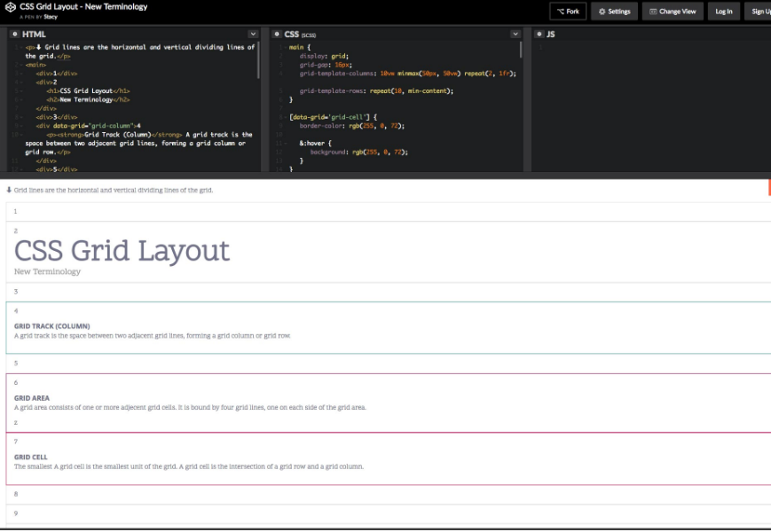771x532 pixels.
Task: Click the 'display: grid;' CSS line
Action: (x=324, y=56)
